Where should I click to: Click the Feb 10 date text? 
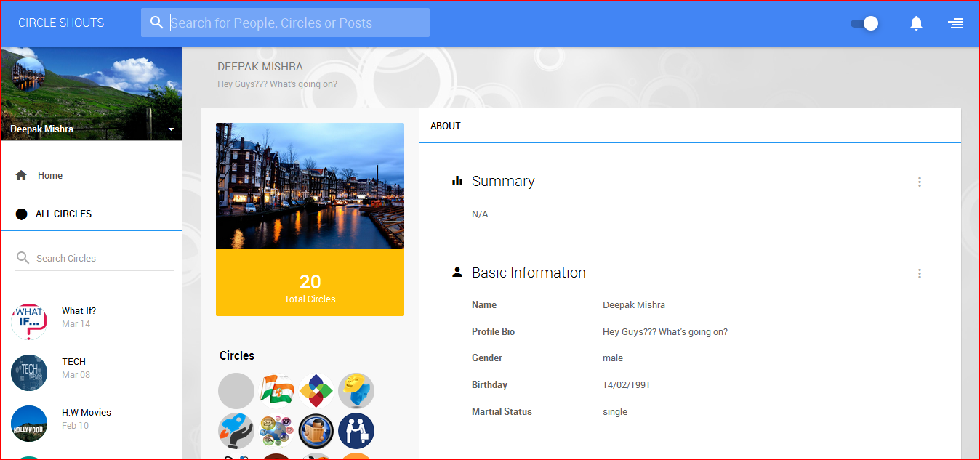(x=76, y=426)
